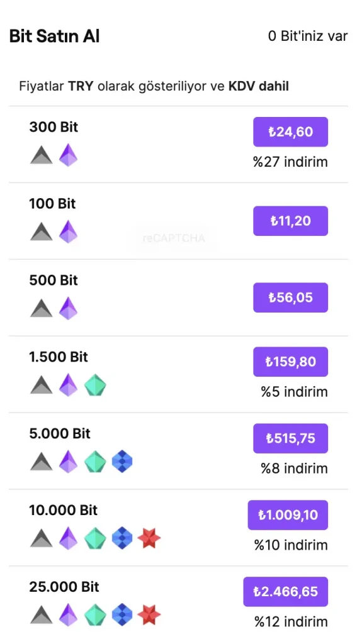Click the gray gem in 5.000 Bit row

tap(42, 462)
